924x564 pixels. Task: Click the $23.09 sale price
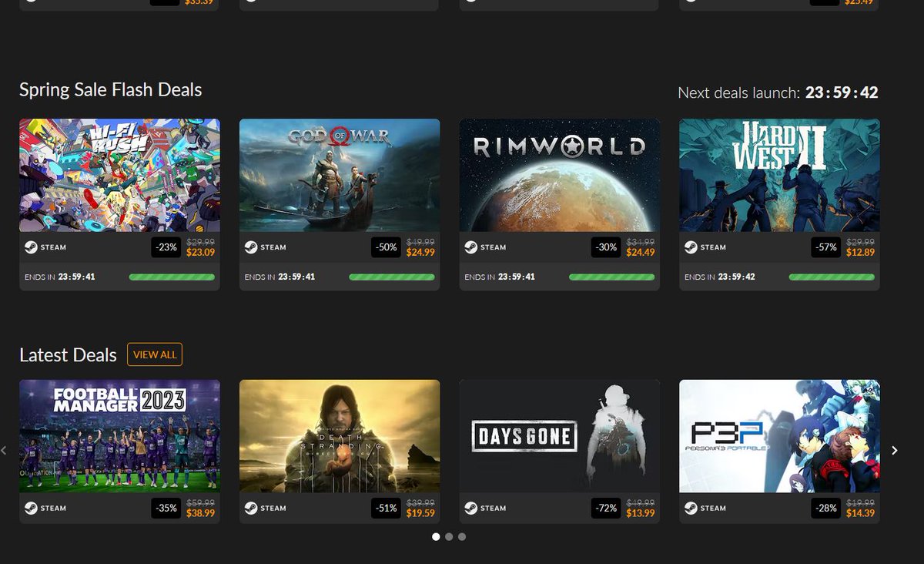point(200,252)
